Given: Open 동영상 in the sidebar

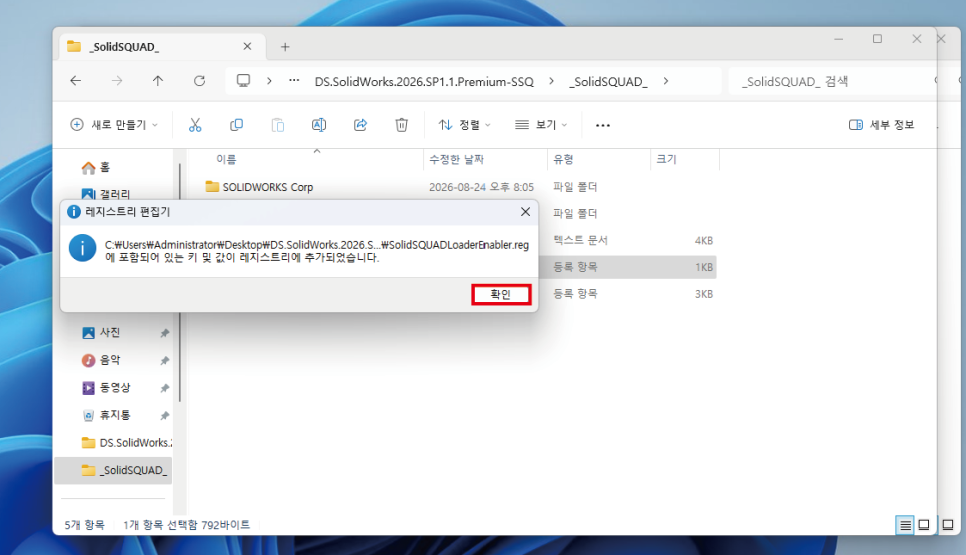Looking at the screenshot, I should pyautogui.click(x=107, y=387).
